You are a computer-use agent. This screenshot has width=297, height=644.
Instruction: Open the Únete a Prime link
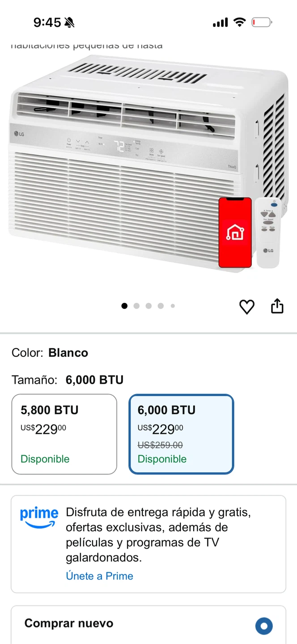[99, 576]
